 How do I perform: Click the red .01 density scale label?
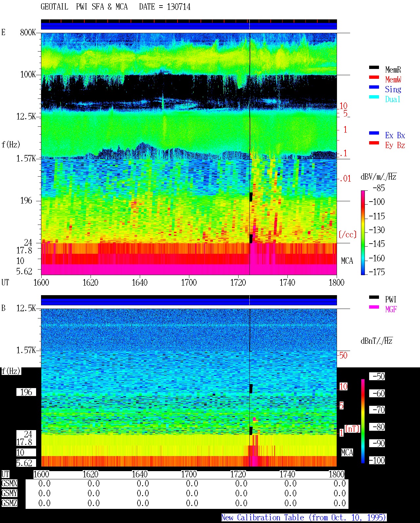(x=345, y=179)
